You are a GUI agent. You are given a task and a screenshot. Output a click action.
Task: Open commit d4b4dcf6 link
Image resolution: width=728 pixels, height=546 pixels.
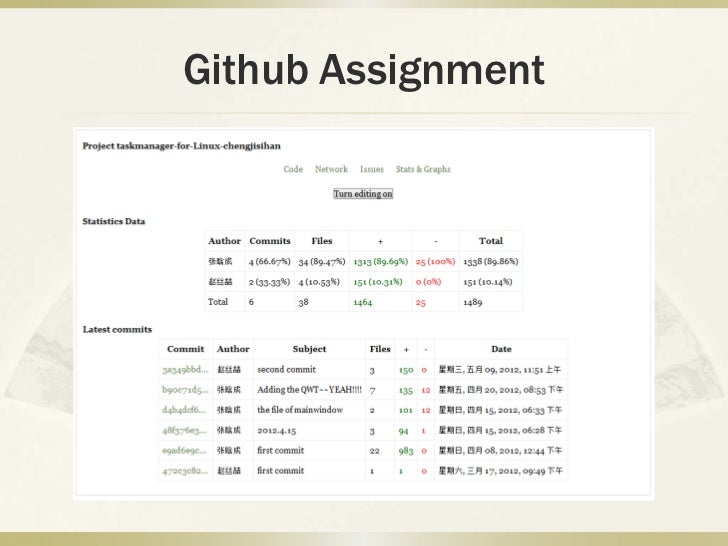[183, 410]
